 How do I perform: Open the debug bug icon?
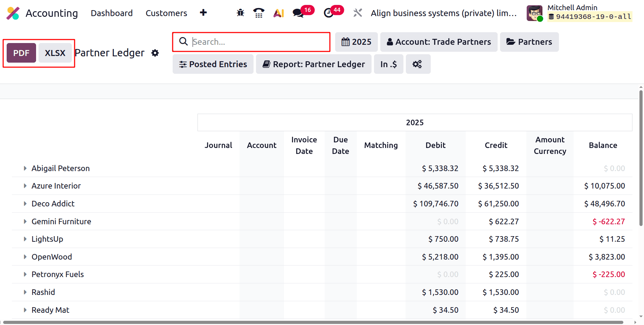[240, 13]
